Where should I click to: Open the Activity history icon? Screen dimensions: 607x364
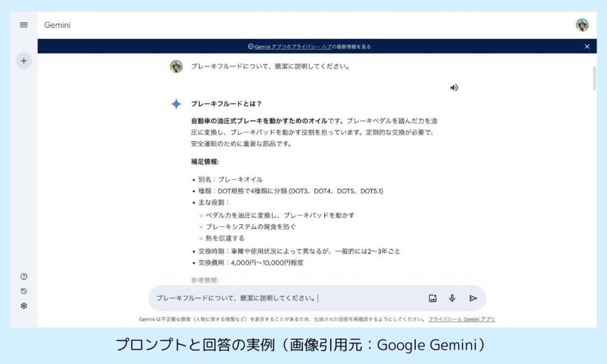24,291
